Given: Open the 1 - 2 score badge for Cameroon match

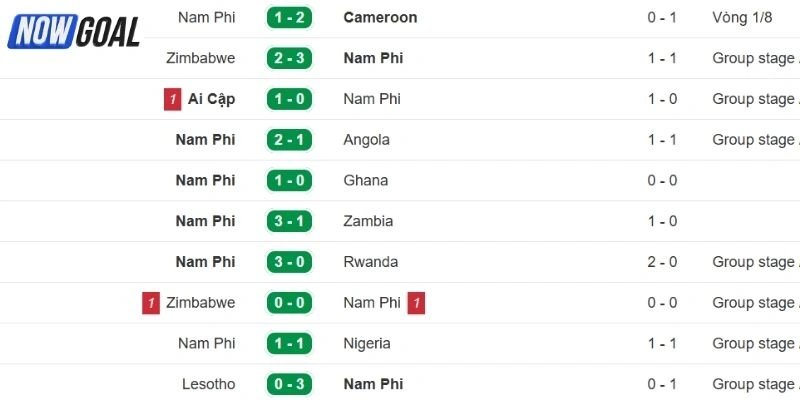Looking at the screenshot, I should coord(290,18).
